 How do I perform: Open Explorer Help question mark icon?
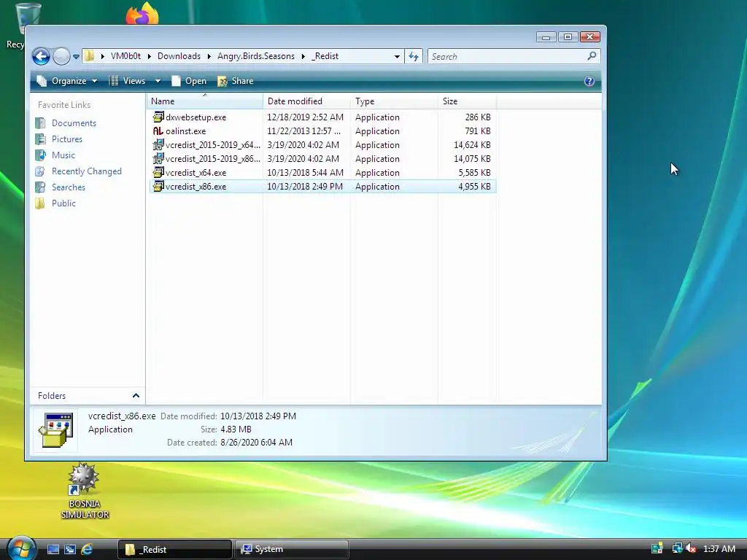589,81
